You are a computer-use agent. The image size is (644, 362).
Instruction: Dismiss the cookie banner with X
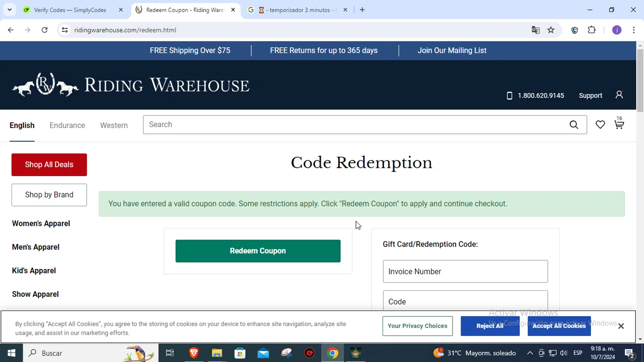(621, 326)
